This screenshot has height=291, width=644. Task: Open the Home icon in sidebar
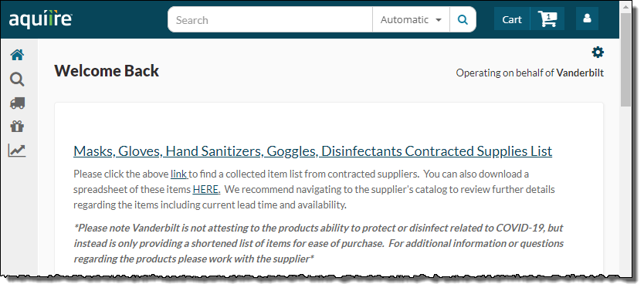coord(17,55)
